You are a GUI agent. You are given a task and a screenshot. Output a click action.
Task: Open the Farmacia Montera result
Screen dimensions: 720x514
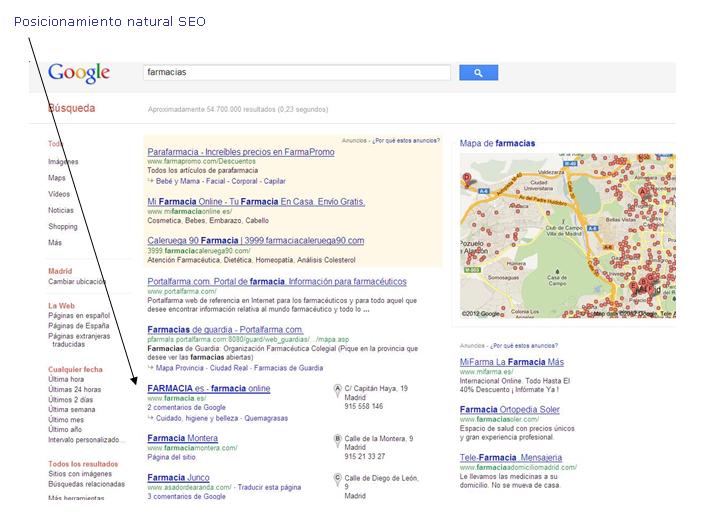(182, 438)
